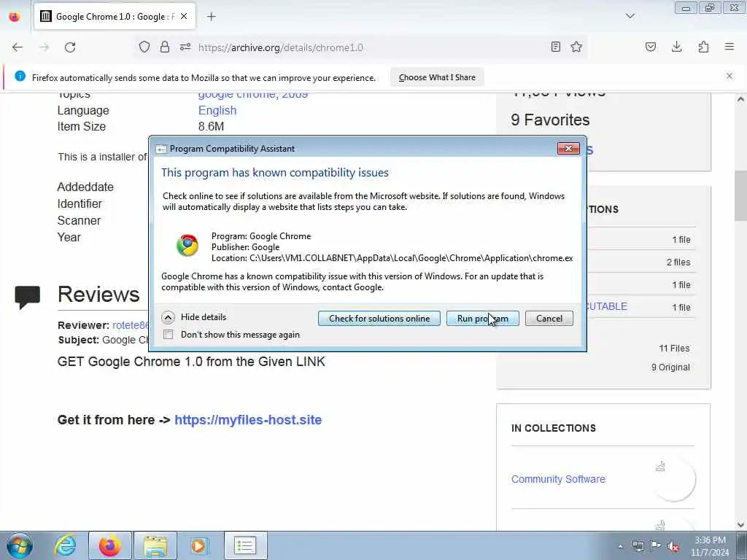Select the Google Chrome 1.0 archive tab
The image size is (747, 560).
click(115, 16)
